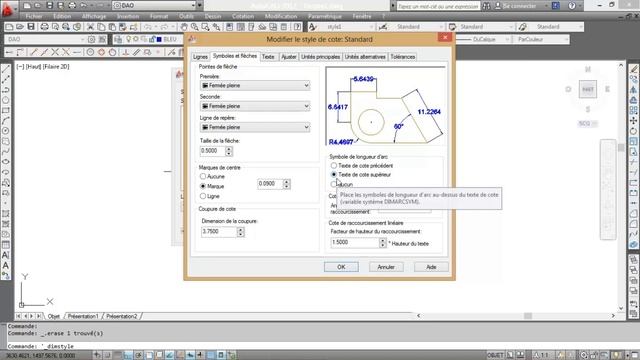Activate Zoom realtime magnifier tool
This screenshot has width=640, height=360.
point(195,27)
